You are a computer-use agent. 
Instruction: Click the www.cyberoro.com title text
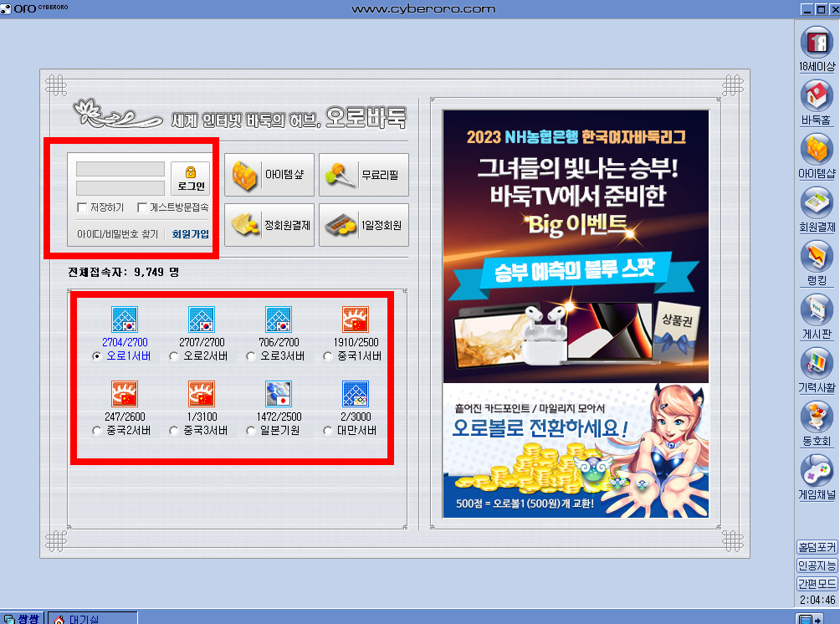(423, 9)
